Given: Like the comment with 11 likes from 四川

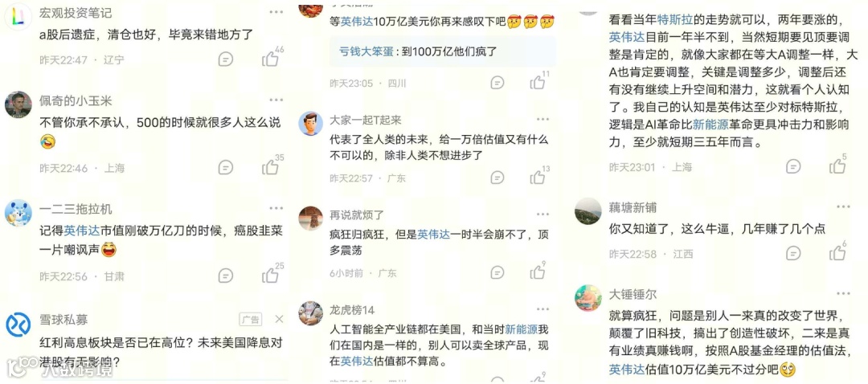Looking at the screenshot, I should [538, 83].
